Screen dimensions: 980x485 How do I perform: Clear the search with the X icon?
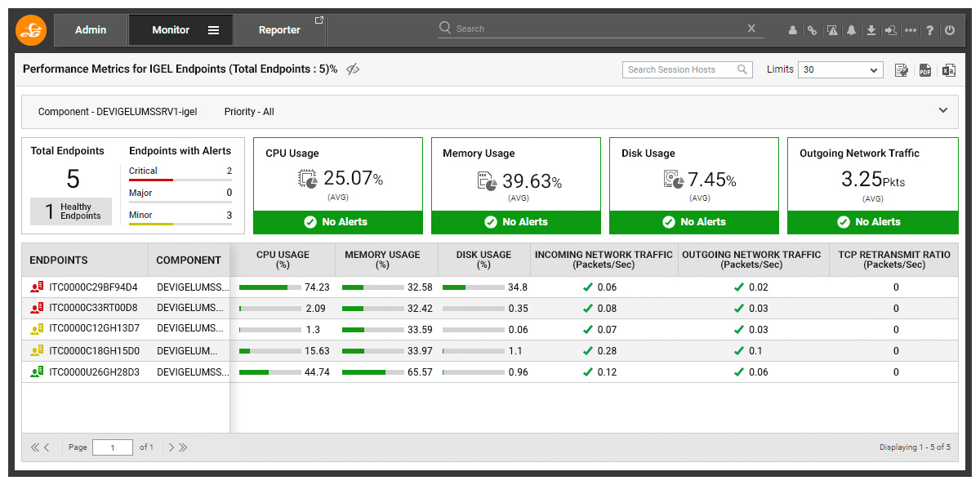[x=751, y=29]
